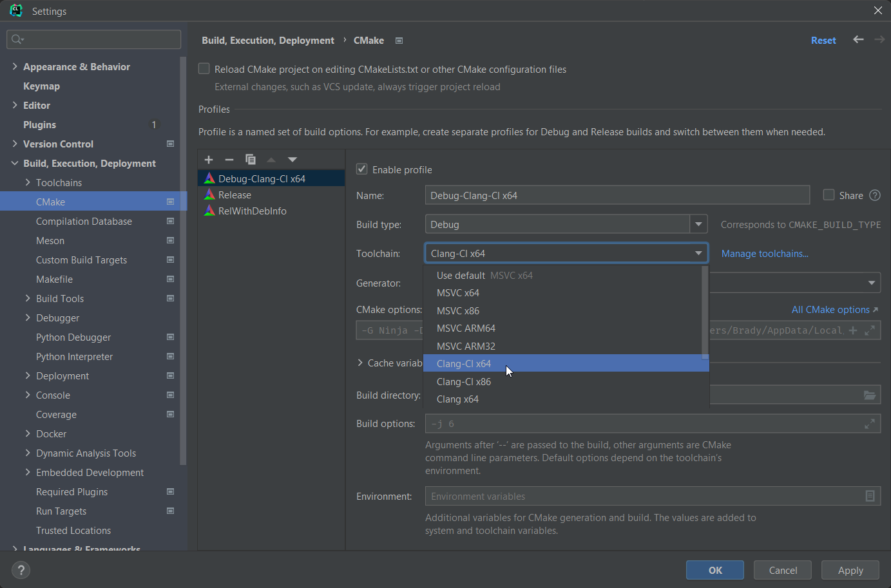
Task: Open settings help question button
Action: coord(21,570)
